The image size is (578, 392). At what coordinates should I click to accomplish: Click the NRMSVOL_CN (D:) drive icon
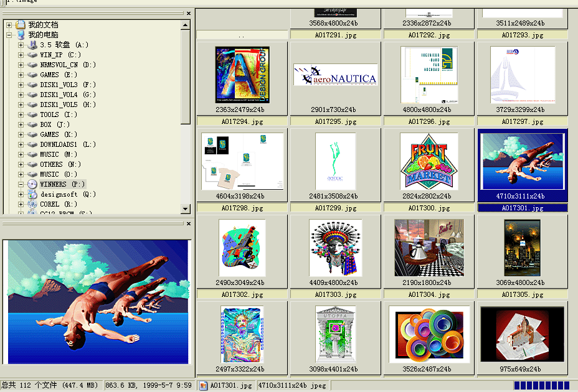click(32, 65)
